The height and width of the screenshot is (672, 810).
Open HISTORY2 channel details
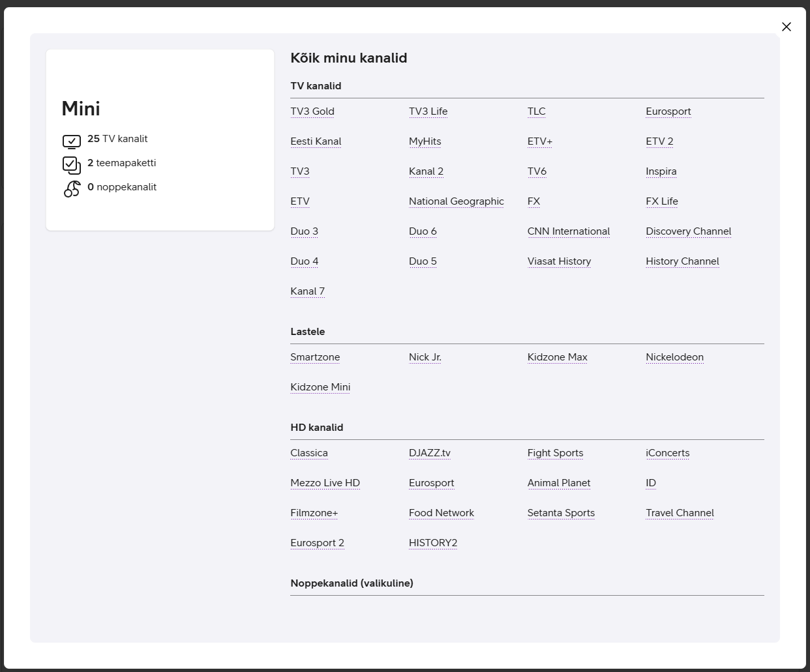(433, 543)
